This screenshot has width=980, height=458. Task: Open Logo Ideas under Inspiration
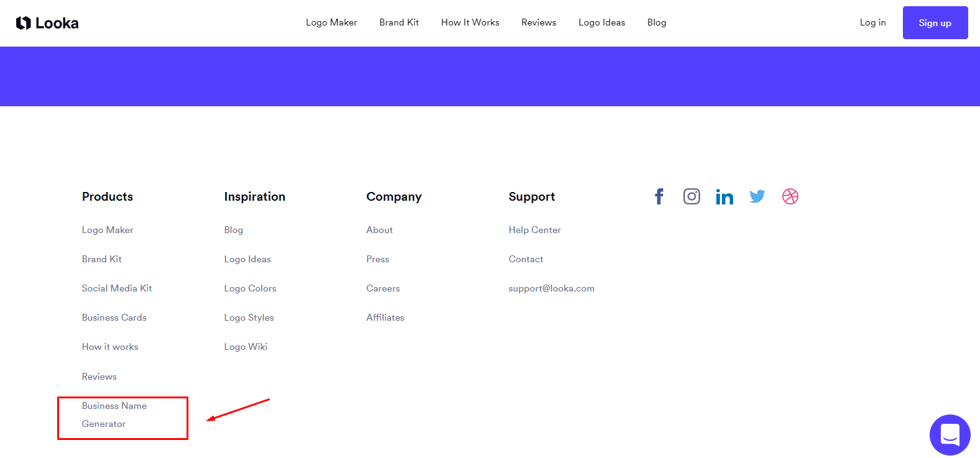(x=247, y=259)
